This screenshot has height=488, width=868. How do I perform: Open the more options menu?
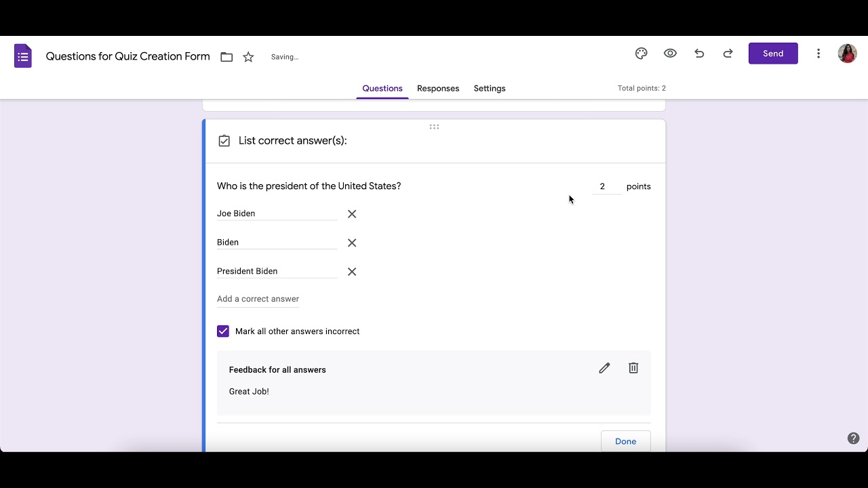(x=818, y=54)
